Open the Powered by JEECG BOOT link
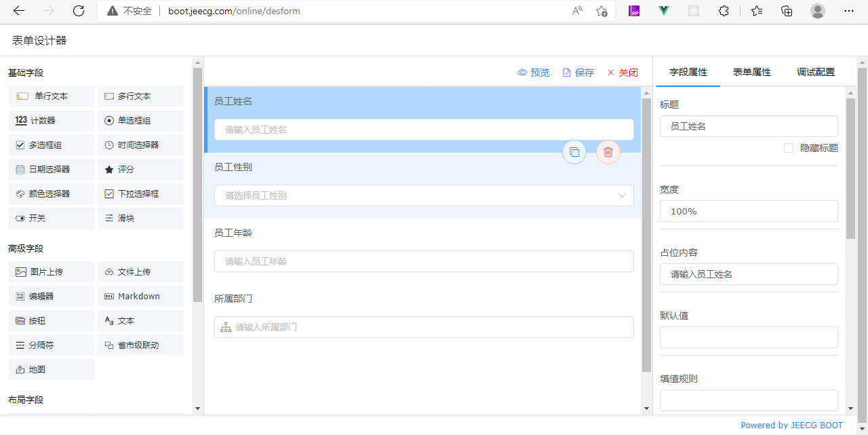868x435 pixels. 792,425
